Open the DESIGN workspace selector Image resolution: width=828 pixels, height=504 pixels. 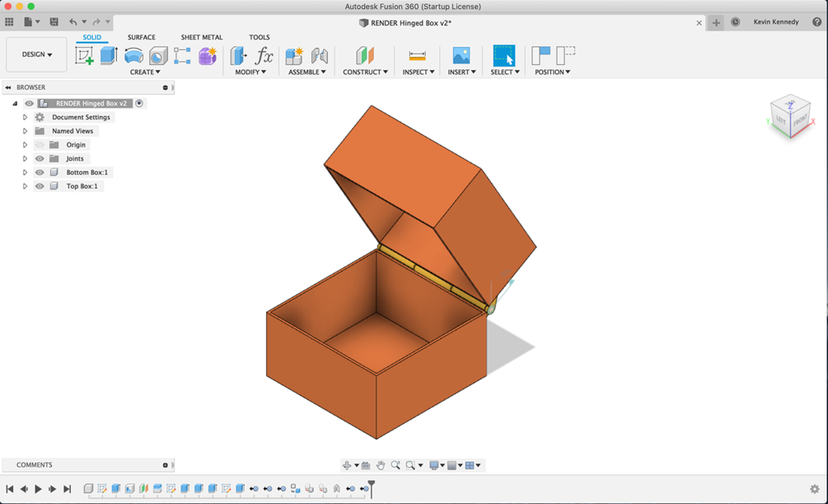click(x=36, y=54)
